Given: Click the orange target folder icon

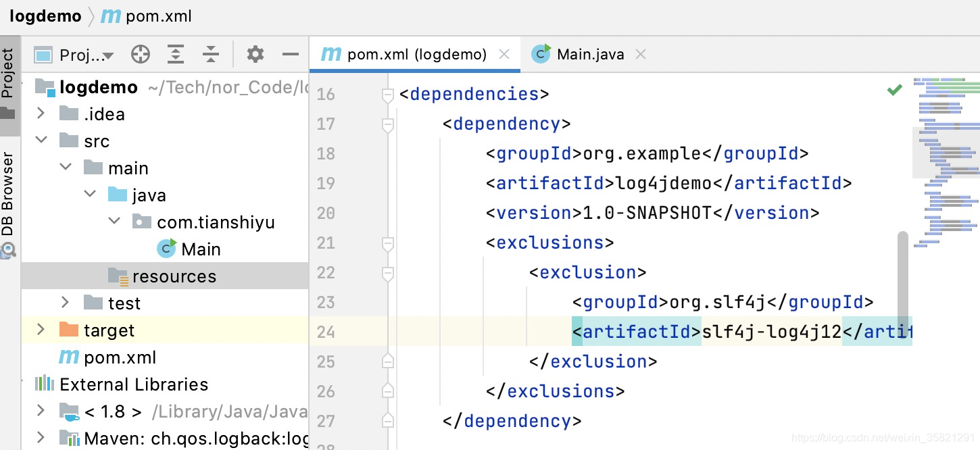Looking at the screenshot, I should click(69, 330).
